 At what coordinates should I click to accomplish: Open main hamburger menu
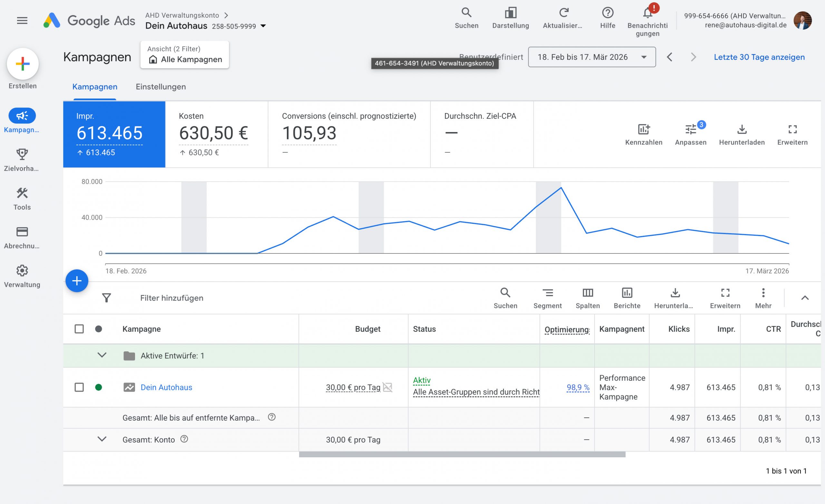click(x=22, y=21)
